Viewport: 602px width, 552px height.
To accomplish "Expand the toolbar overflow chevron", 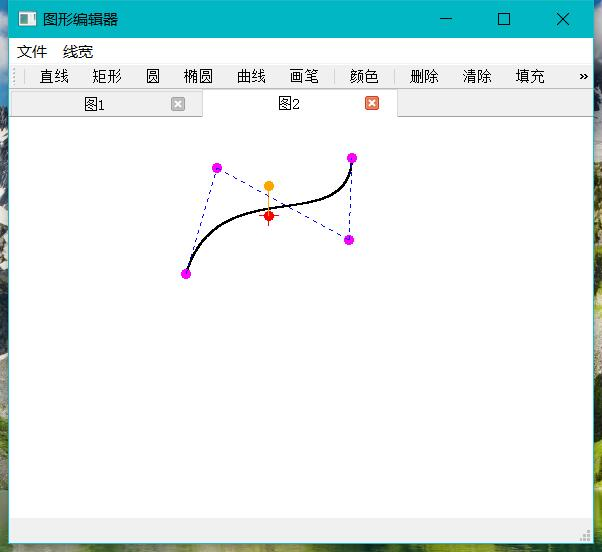I will click(584, 76).
